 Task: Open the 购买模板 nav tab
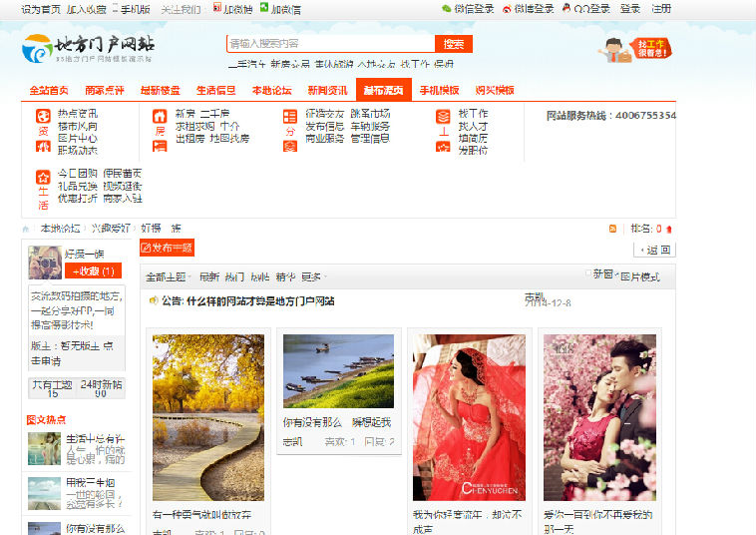coord(495,90)
